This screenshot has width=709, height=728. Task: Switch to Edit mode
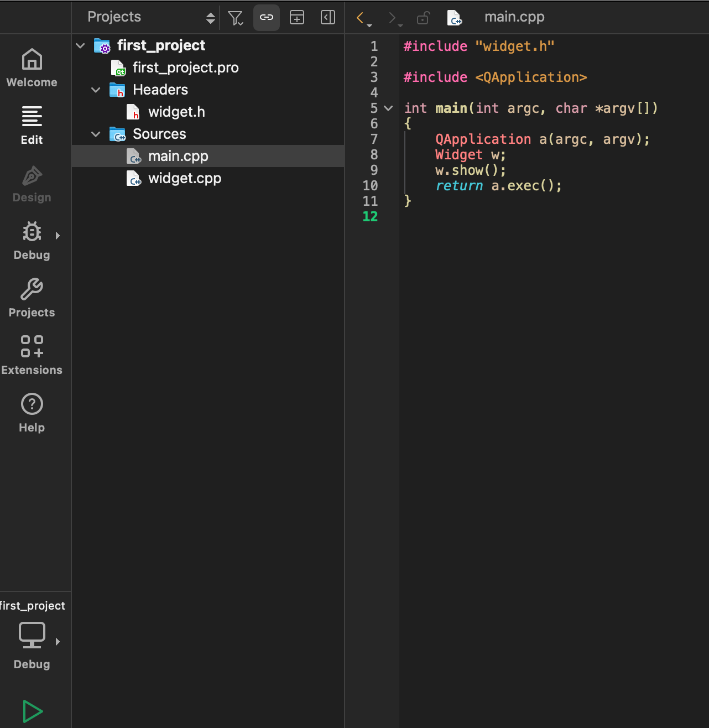coord(32,126)
